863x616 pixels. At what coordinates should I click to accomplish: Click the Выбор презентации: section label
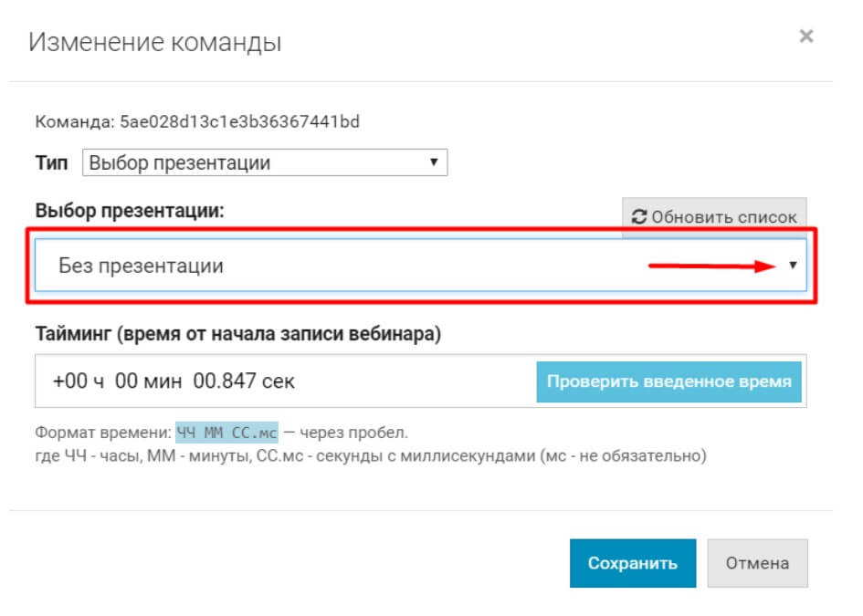point(130,211)
